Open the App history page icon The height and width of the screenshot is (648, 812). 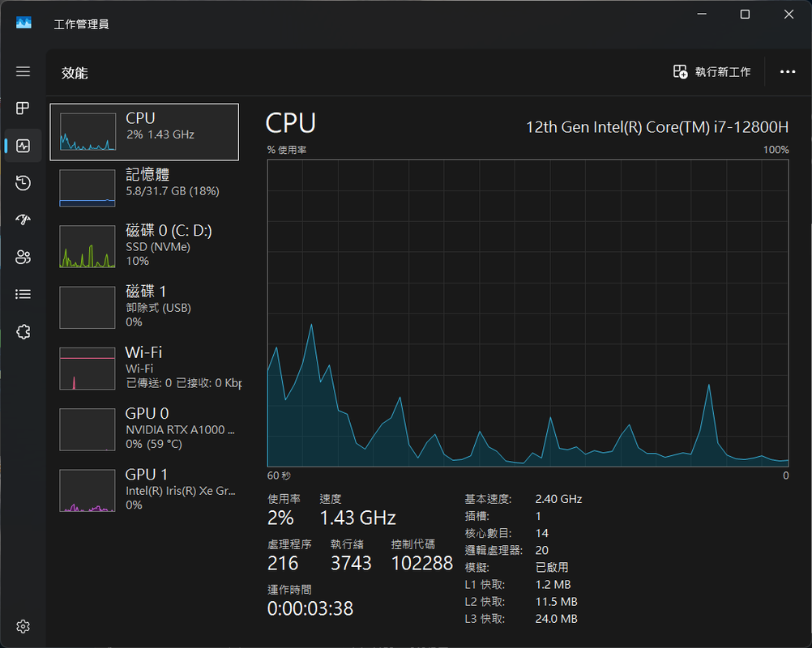pyautogui.click(x=23, y=183)
